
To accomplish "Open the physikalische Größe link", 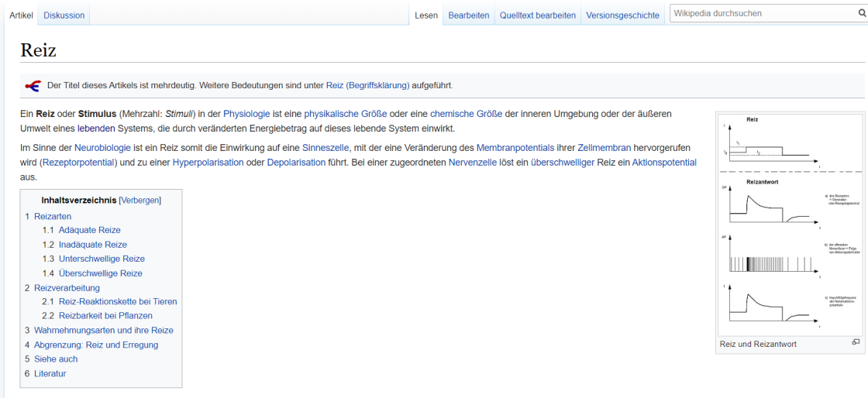I will pyautogui.click(x=346, y=114).
